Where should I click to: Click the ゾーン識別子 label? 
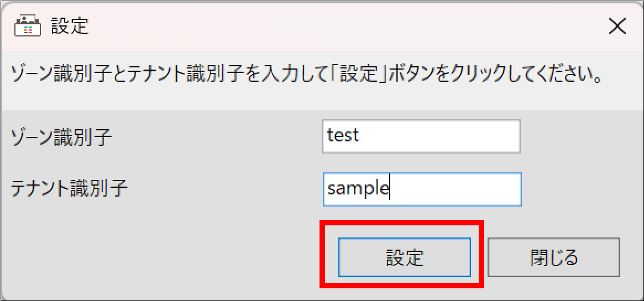point(61,138)
